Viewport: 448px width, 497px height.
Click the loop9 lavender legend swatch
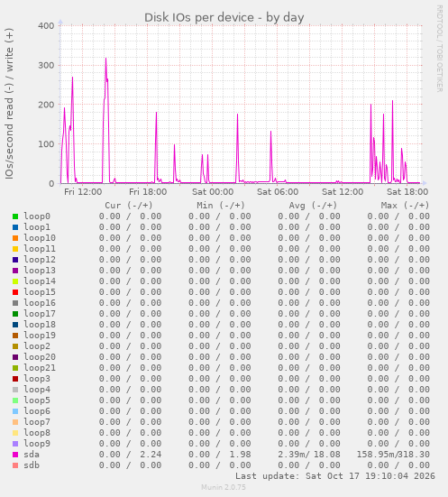point(15,444)
